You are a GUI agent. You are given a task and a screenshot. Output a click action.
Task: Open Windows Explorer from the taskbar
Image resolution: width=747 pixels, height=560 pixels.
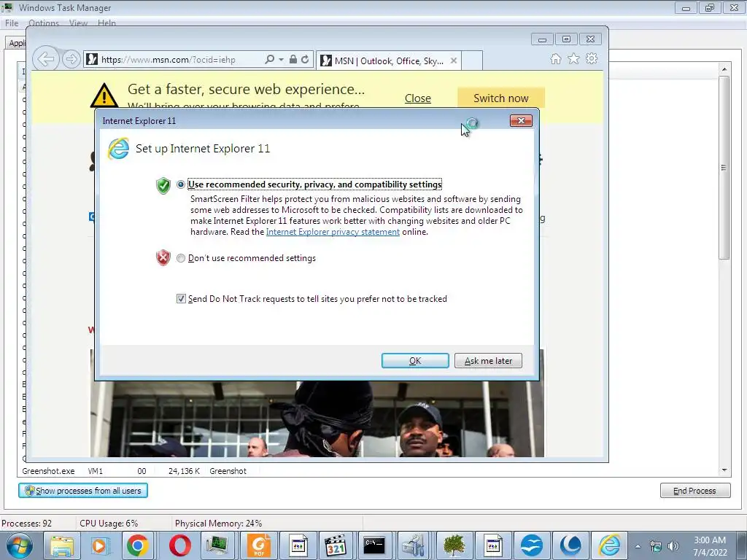[x=63, y=545]
